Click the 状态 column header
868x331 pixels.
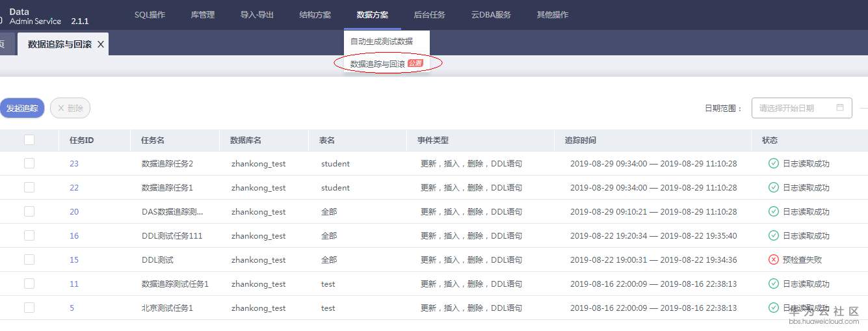(x=769, y=140)
